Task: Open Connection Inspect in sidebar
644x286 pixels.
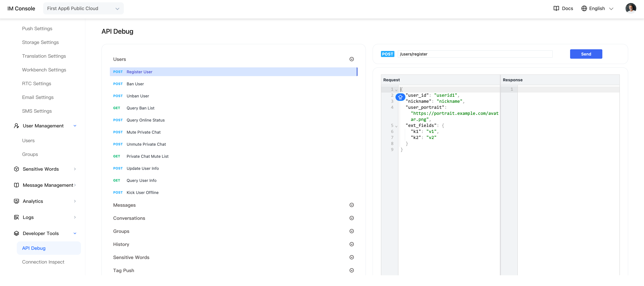Action: (x=43, y=262)
